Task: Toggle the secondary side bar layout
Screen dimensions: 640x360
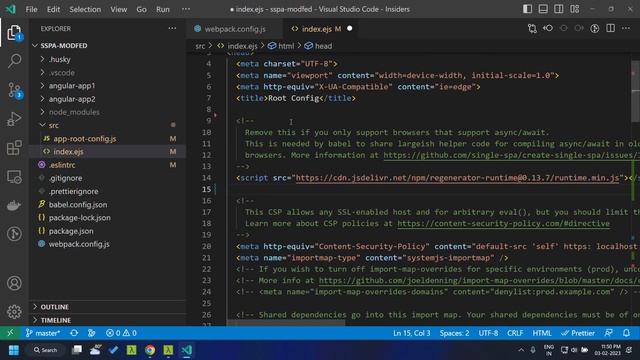Action: click(559, 9)
